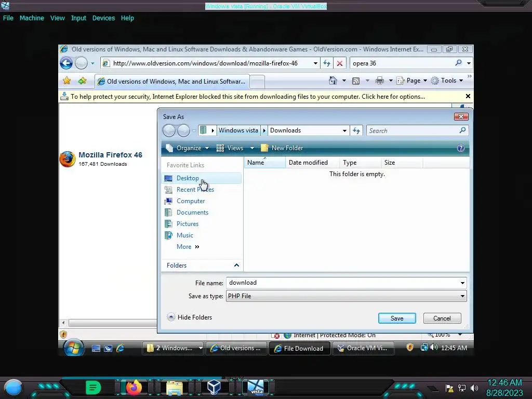532x399 pixels.
Task: Launch Internet Explorer from quick launch
Action: pos(120,348)
